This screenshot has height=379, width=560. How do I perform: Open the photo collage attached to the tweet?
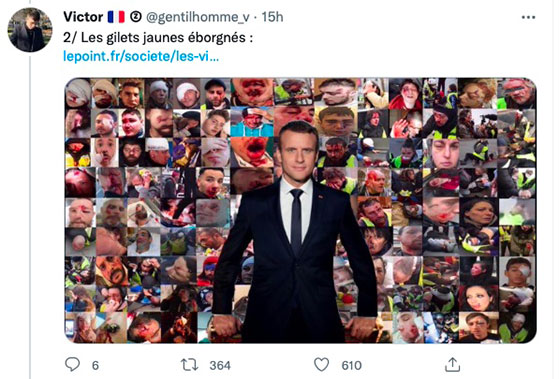tap(300, 210)
